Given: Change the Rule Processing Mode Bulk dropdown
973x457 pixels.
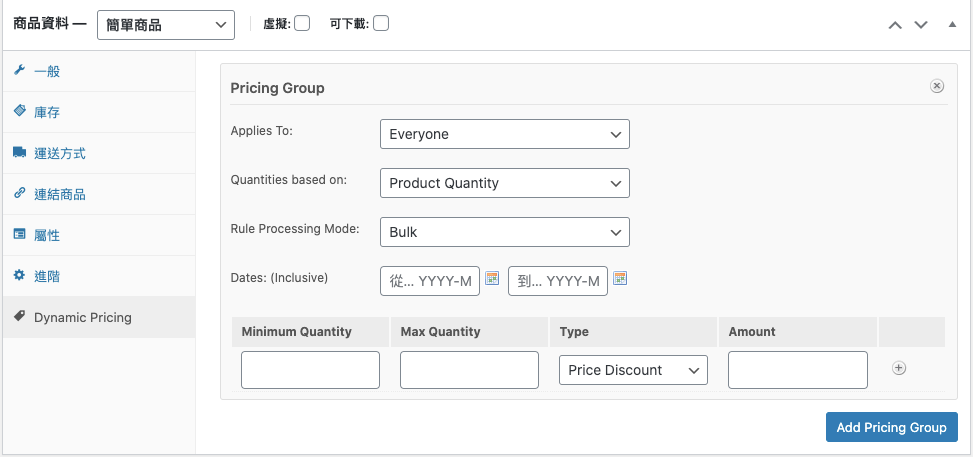Looking at the screenshot, I should (x=505, y=232).
